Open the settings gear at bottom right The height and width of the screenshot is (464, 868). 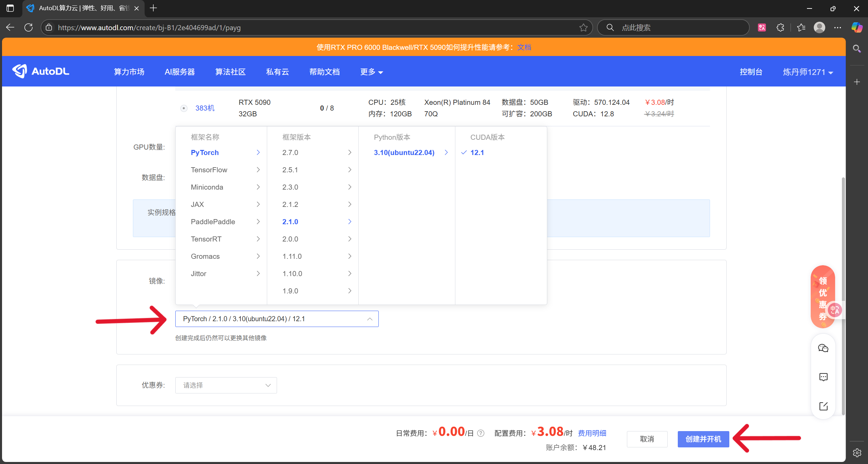tap(857, 452)
